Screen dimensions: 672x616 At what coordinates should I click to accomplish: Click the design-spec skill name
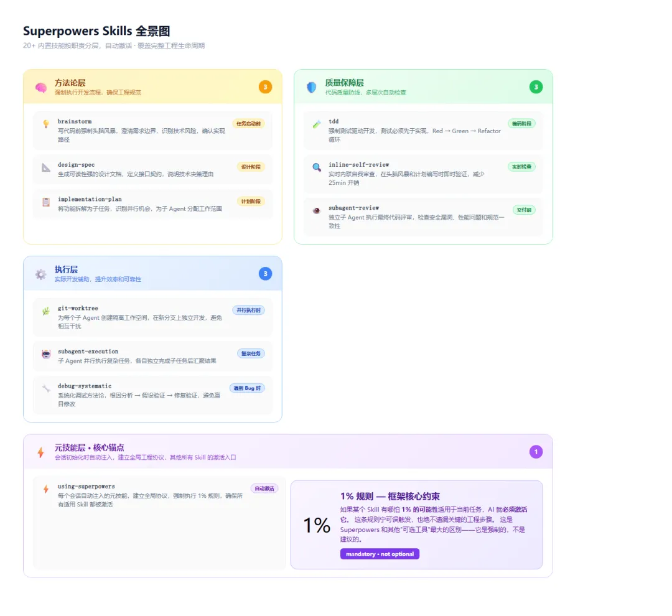(77, 165)
